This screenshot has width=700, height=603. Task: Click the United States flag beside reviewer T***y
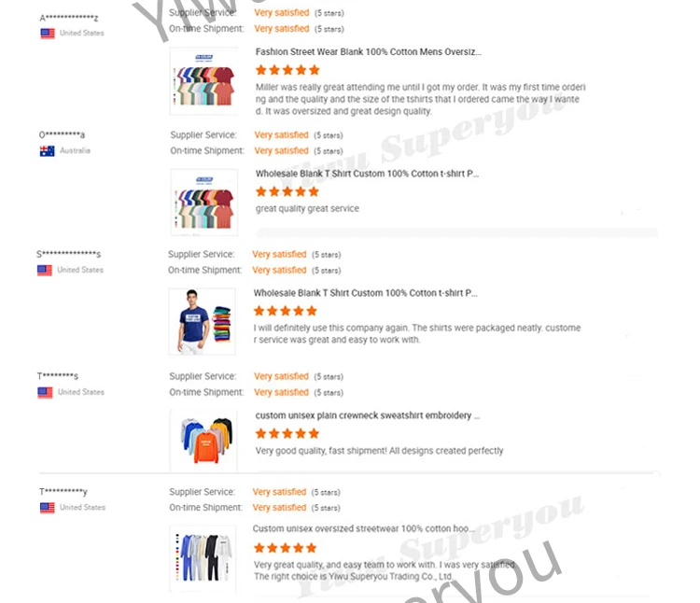(48, 508)
